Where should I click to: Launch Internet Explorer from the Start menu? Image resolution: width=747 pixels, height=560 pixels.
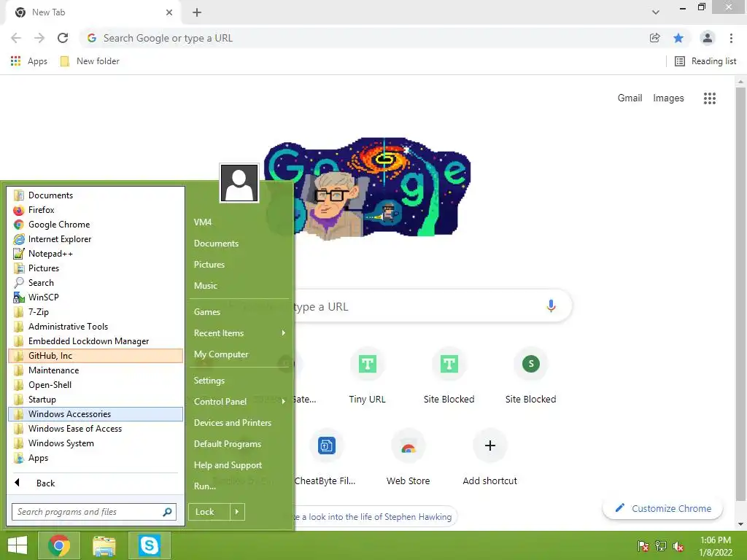point(96,239)
